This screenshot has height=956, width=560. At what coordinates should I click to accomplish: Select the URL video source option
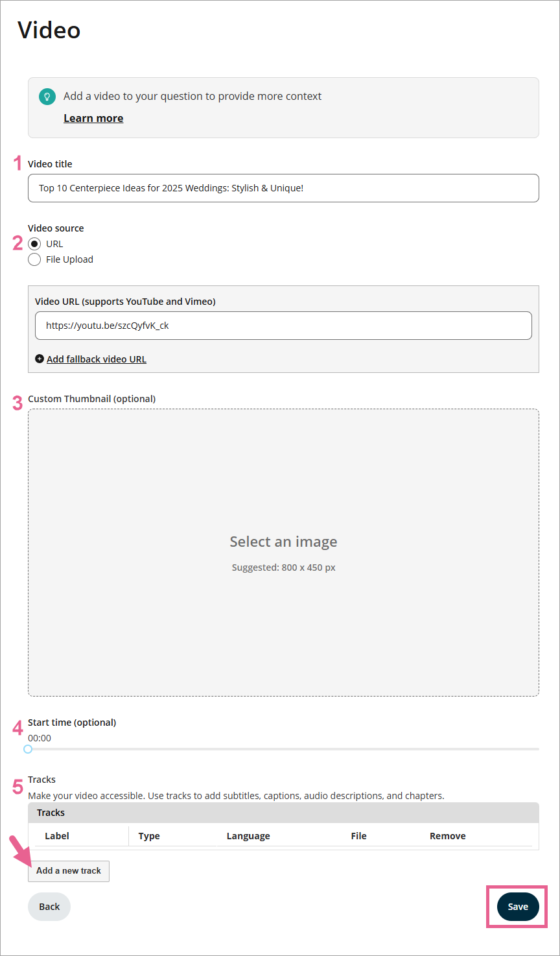(x=34, y=244)
